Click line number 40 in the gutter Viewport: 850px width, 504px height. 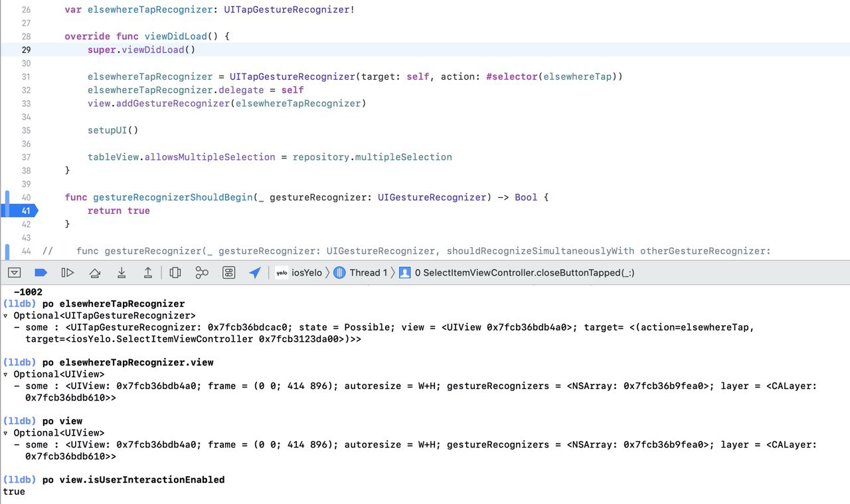point(26,197)
